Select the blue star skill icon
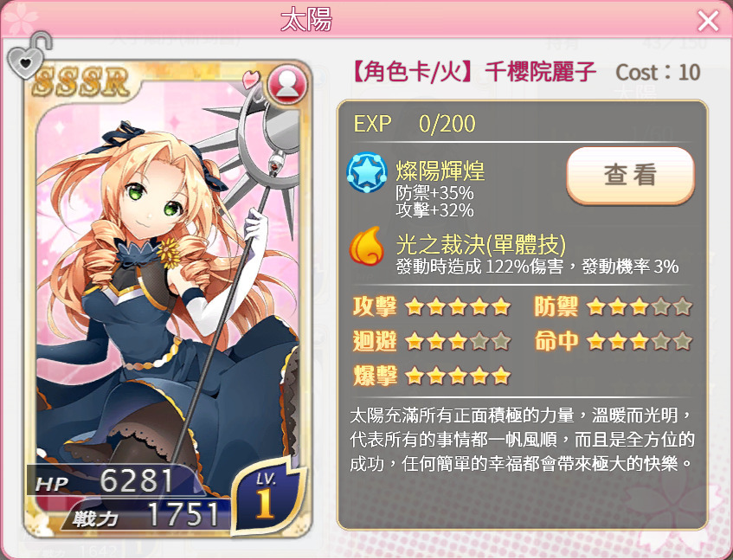Image resolution: width=733 pixels, height=560 pixels. (x=367, y=172)
